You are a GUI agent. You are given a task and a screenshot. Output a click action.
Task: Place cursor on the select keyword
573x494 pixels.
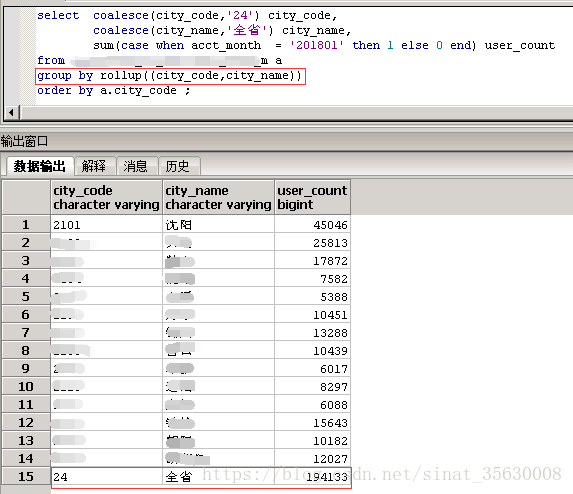coord(58,15)
